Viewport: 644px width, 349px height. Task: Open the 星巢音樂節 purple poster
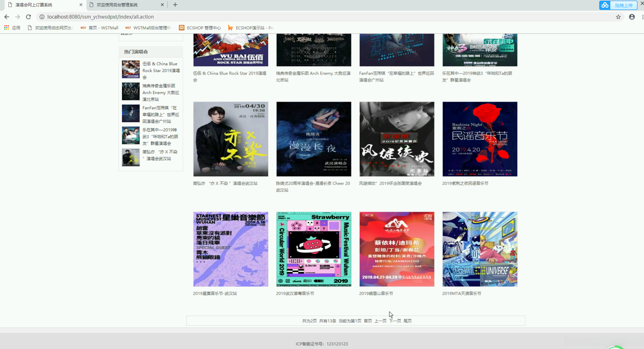[231, 249]
